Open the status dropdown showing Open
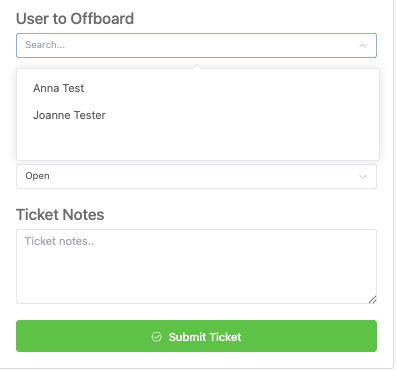This screenshot has height=370, width=396. [x=196, y=176]
